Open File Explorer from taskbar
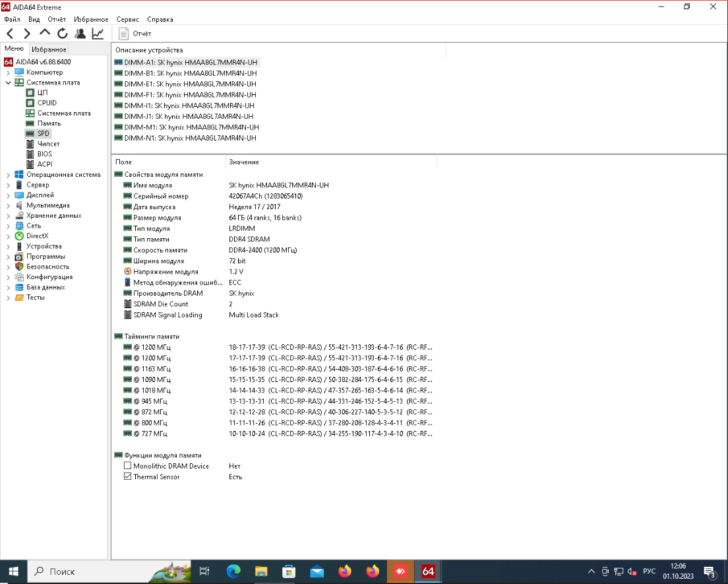 [261, 571]
